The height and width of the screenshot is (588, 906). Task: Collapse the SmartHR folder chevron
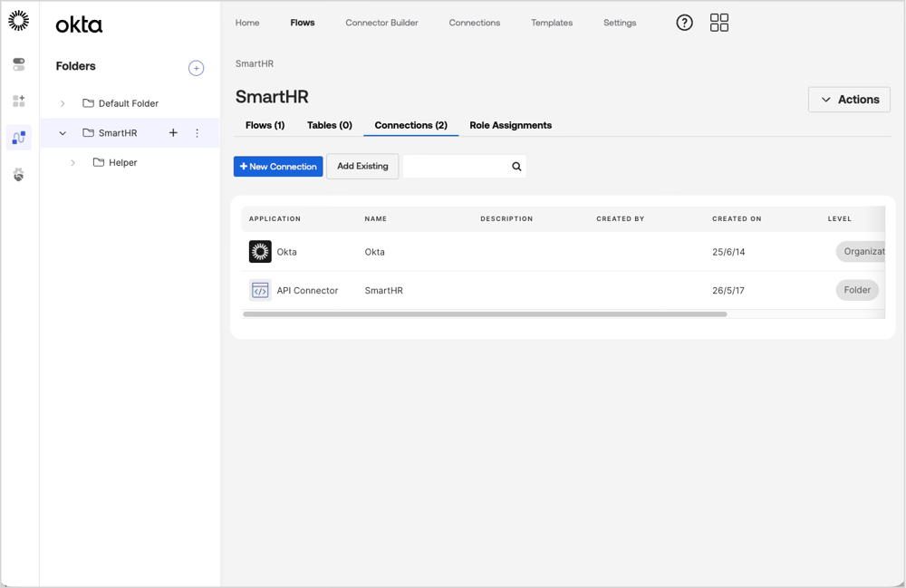(x=63, y=133)
